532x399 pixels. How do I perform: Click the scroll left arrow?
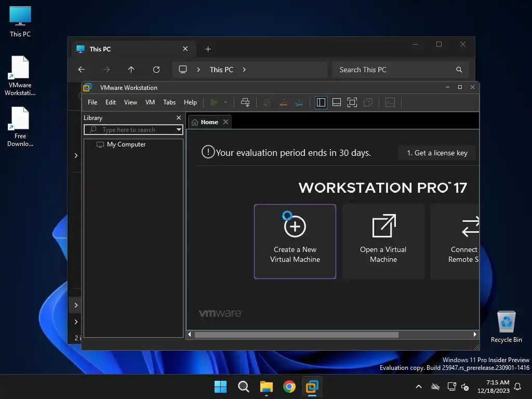click(189, 335)
